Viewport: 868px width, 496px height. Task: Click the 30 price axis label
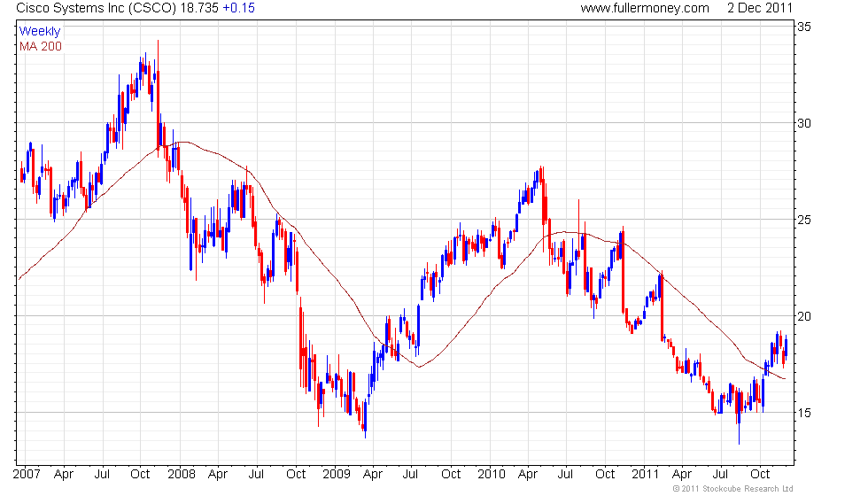804,123
